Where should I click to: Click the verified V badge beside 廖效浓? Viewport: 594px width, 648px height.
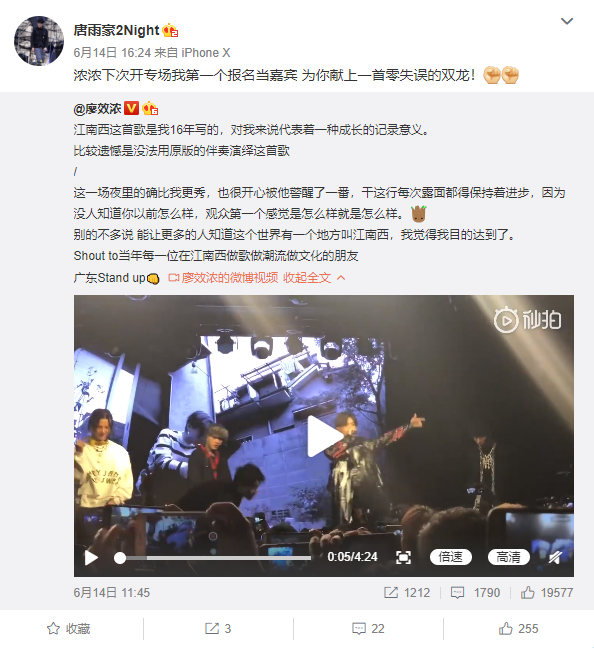[131, 108]
